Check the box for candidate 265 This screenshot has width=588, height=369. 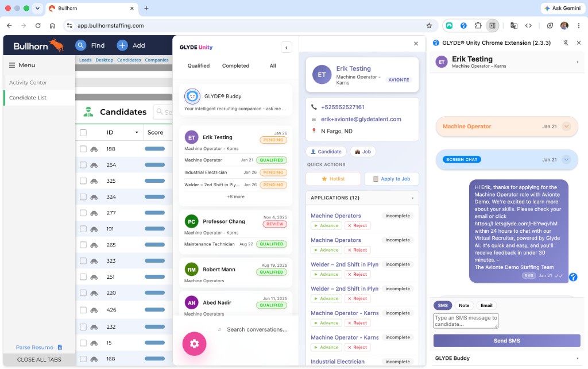(x=83, y=245)
